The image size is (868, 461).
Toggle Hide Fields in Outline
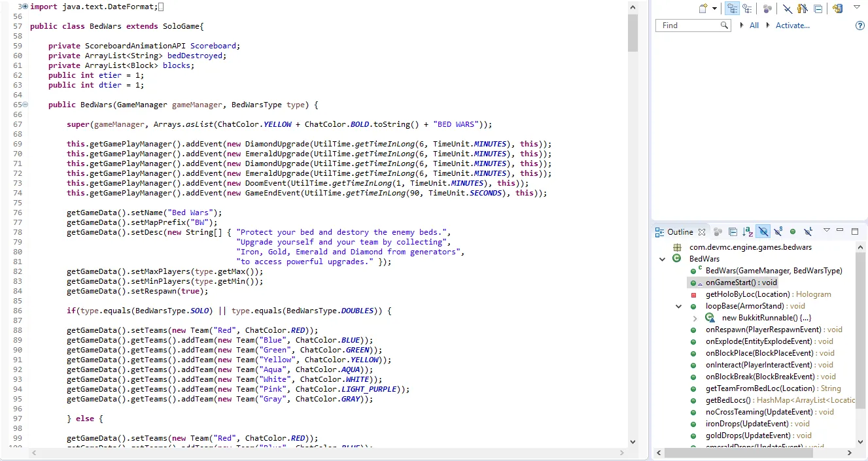(x=763, y=231)
